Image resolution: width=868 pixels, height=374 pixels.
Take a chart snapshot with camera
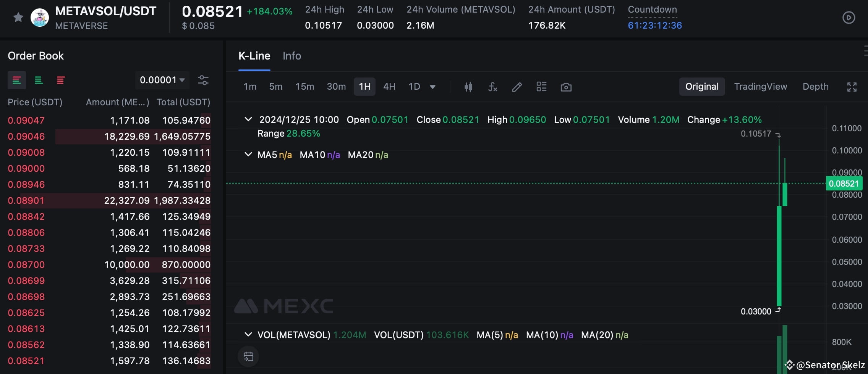coord(566,87)
